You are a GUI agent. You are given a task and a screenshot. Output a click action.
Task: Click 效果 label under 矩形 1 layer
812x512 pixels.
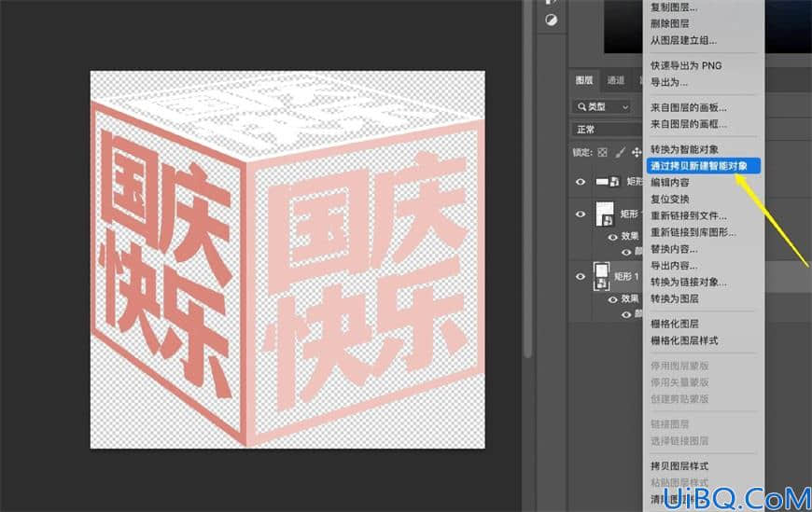pos(630,299)
